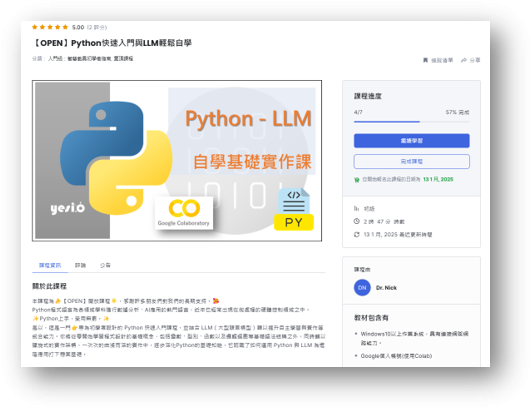Viewport: 531px width, 408px height.
Task: Click the clock duration icon
Action: (x=357, y=221)
